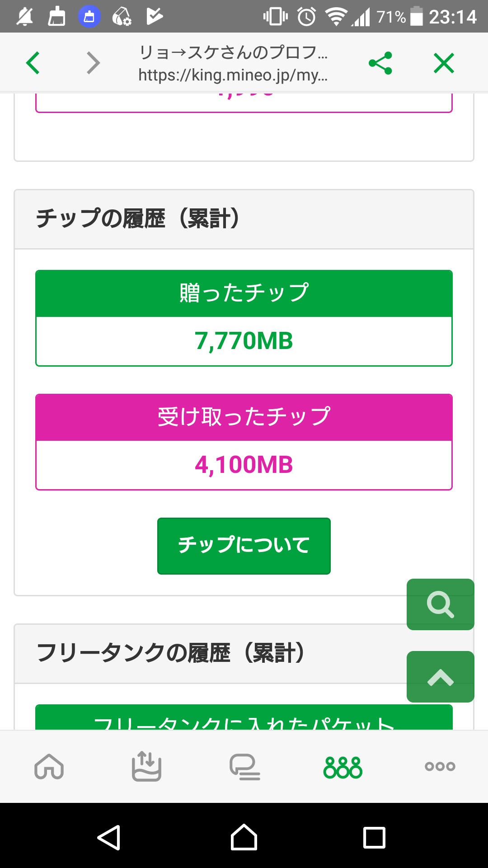Open the chat bubble tab in bottom bar
Image resolution: width=488 pixels, height=868 pixels.
[x=244, y=767]
